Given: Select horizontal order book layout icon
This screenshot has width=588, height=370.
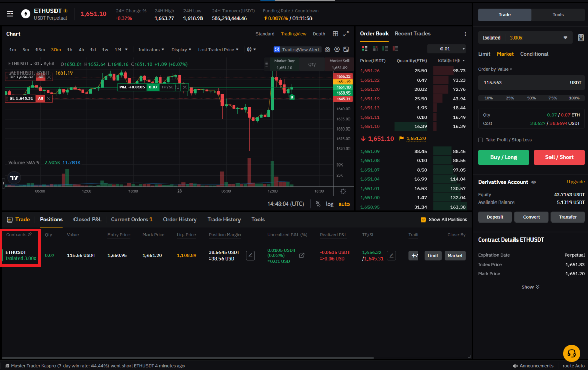Looking at the screenshot, I should click(375, 49).
